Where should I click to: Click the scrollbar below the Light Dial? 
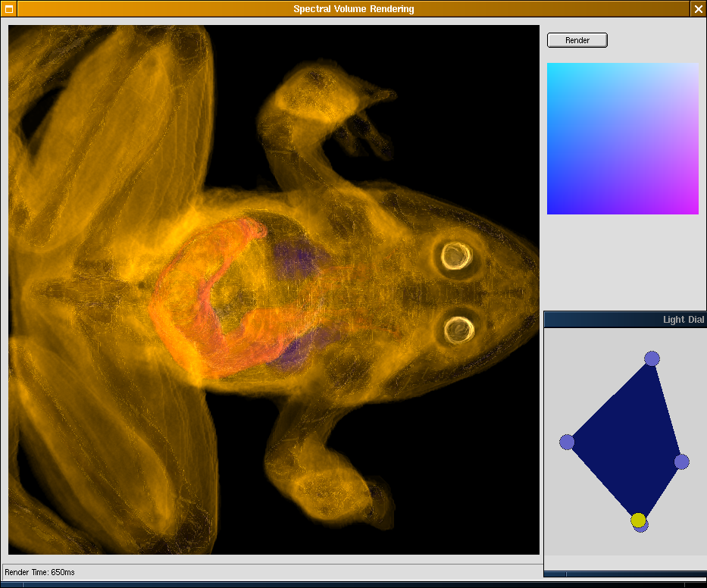tap(624, 574)
